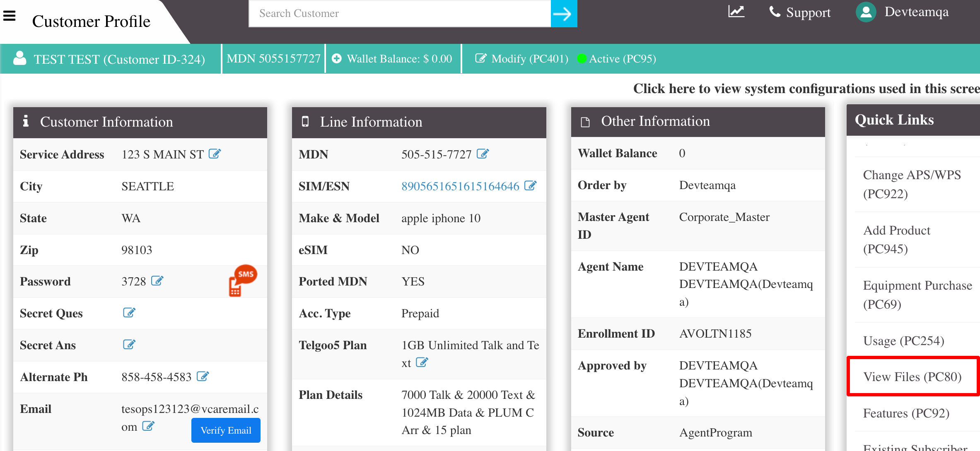Image resolution: width=980 pixels, height=451 pixels.
Task: Edit the Secret Ans pencil icon
Action: point(129,345)
